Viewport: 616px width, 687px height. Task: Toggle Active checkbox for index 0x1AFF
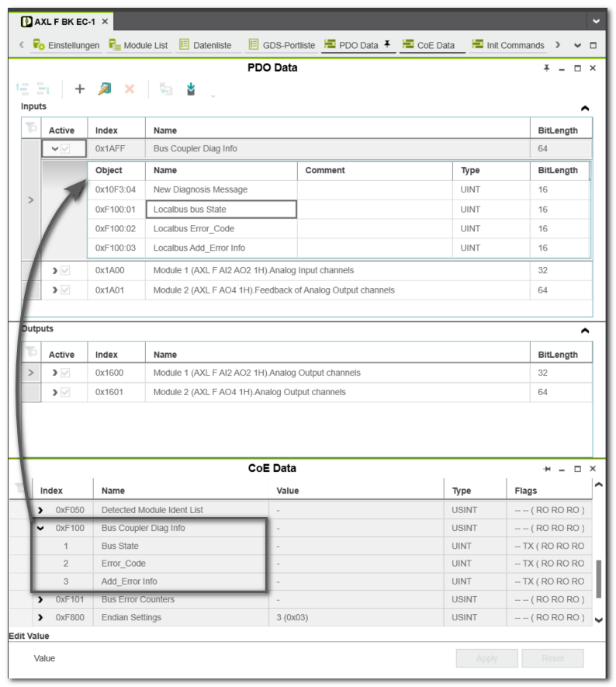click(x=66, y=148)
